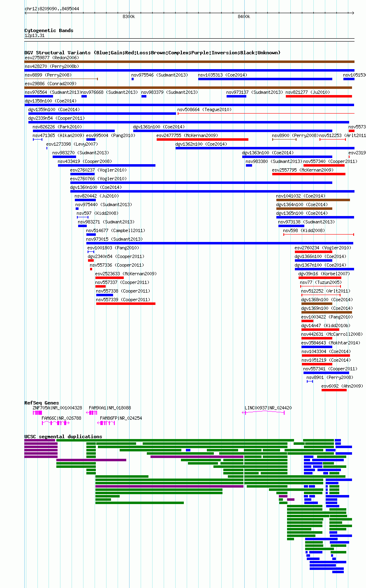The image size is (366, 588).
Task: Click nsv983380 (Sudmant2013) label
Action: tap(274, 161)
